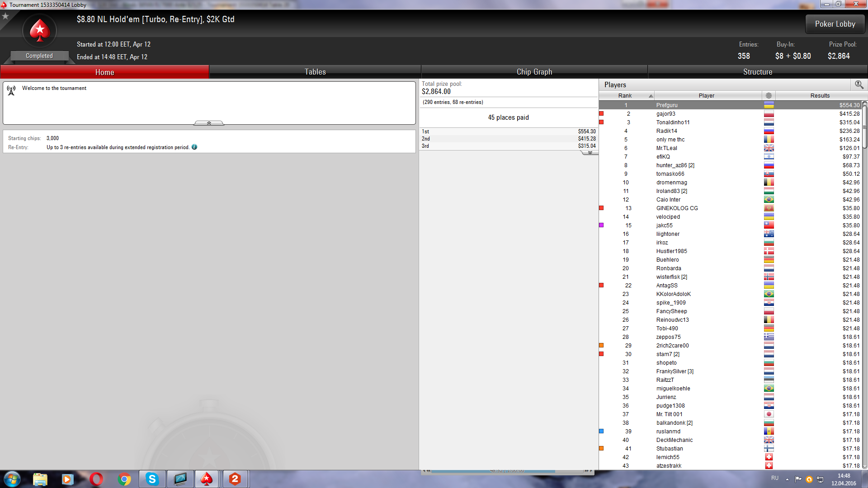Click fast-forward arrows on timeline bar
The width and height of the screenshot is (868, 488).
[588, 471]
